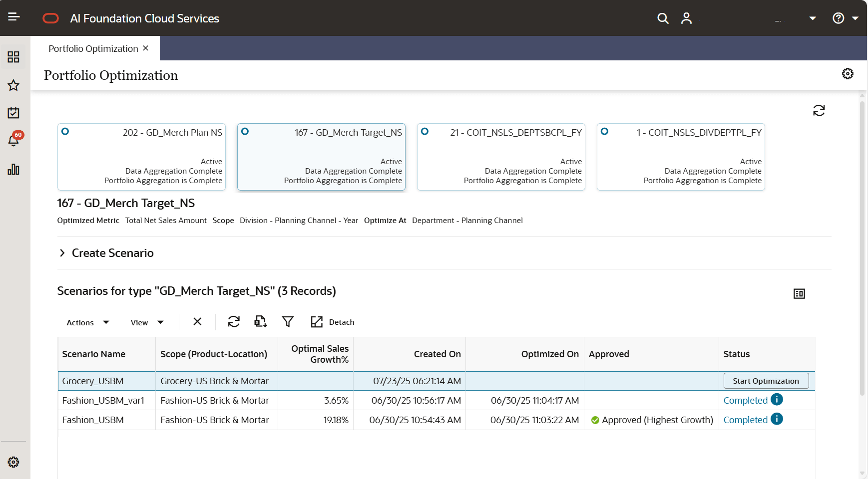Toggle the filter funnel icon
The height and width of the screenshot is (479, 868).
[288, 322]
